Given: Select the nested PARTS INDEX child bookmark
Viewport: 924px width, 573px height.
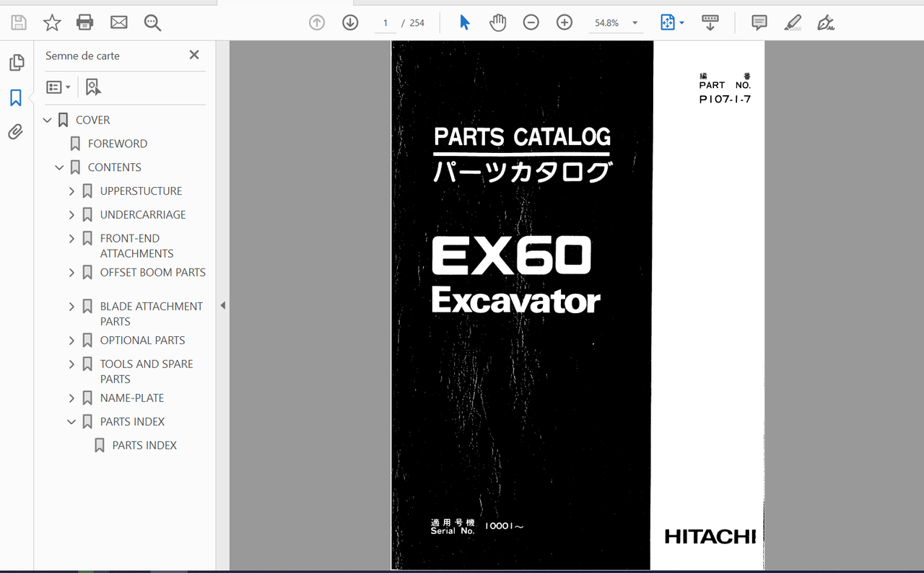Looking at the screenshot, I should (144, 446).
